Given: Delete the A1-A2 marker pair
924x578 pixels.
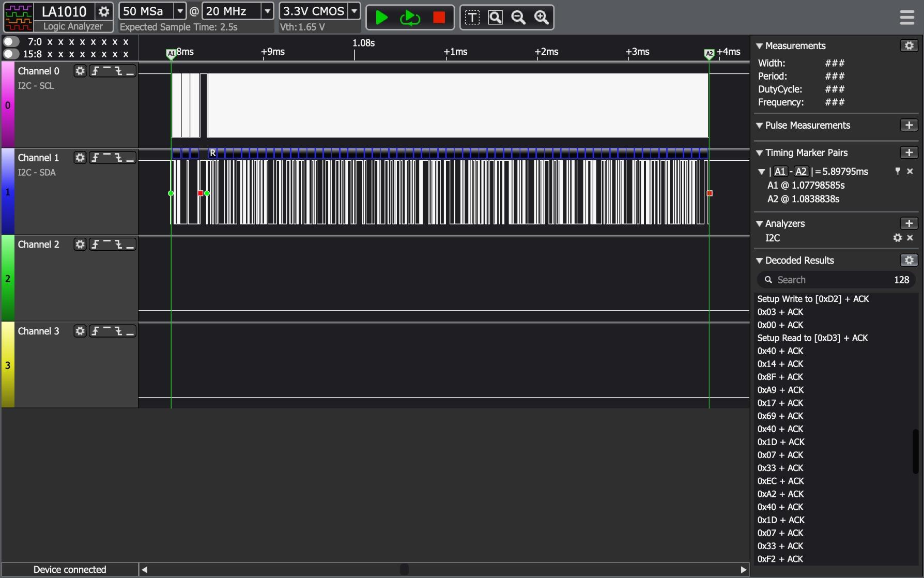Looking at the screenshot, I should [x=910, y=171].
